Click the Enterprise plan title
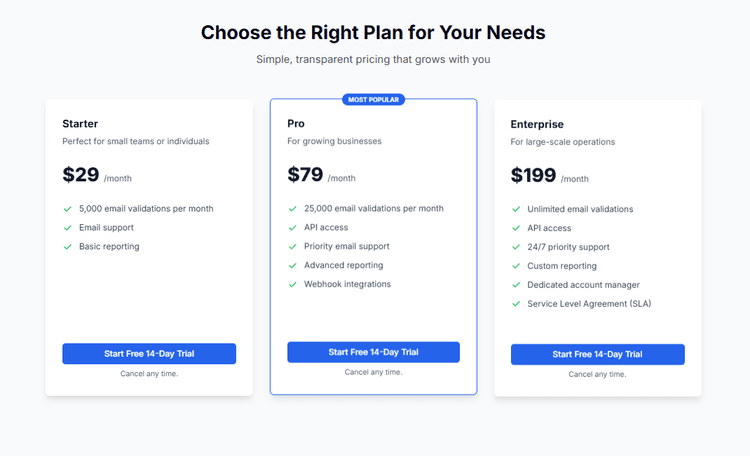750x456 pixels. [537, 124]
